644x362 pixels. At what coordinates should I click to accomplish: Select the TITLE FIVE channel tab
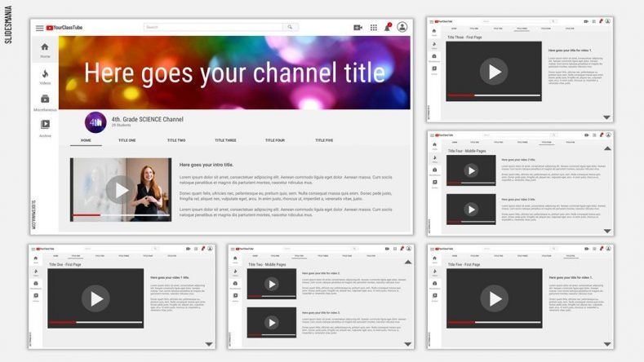tap(324, 140)
